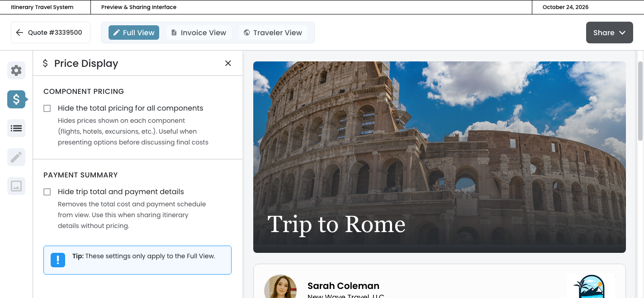Open the image sidebar icon
This screenshot has width=644, height=298.
16,186
